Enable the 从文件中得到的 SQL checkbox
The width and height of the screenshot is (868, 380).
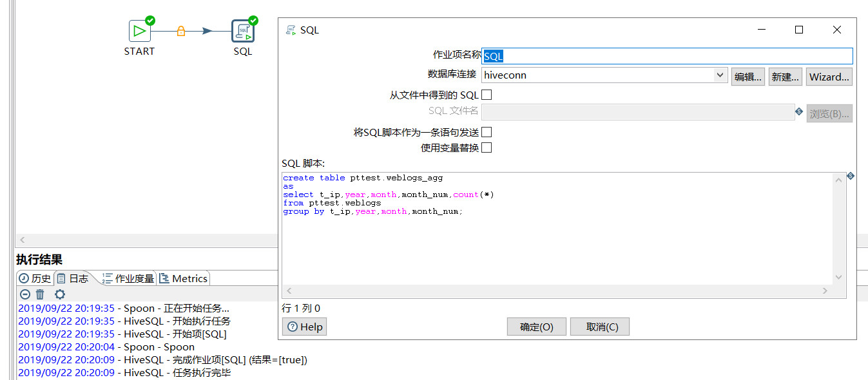coord(487,95)
